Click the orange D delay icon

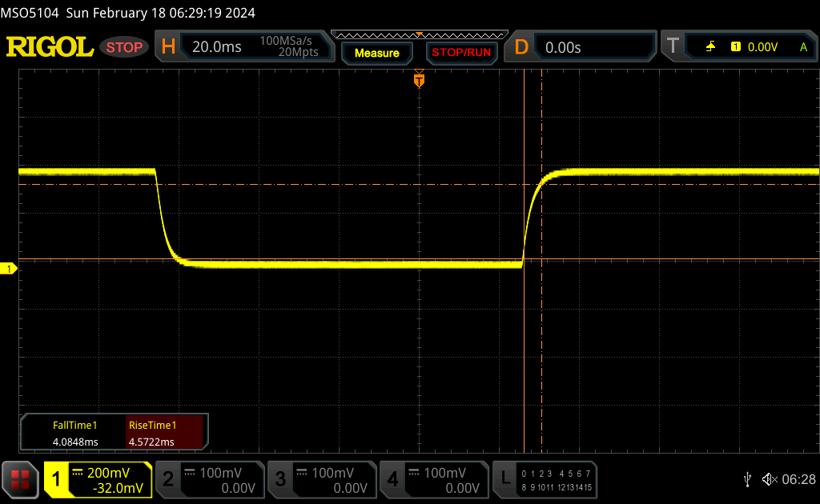[x=521, y=47]
